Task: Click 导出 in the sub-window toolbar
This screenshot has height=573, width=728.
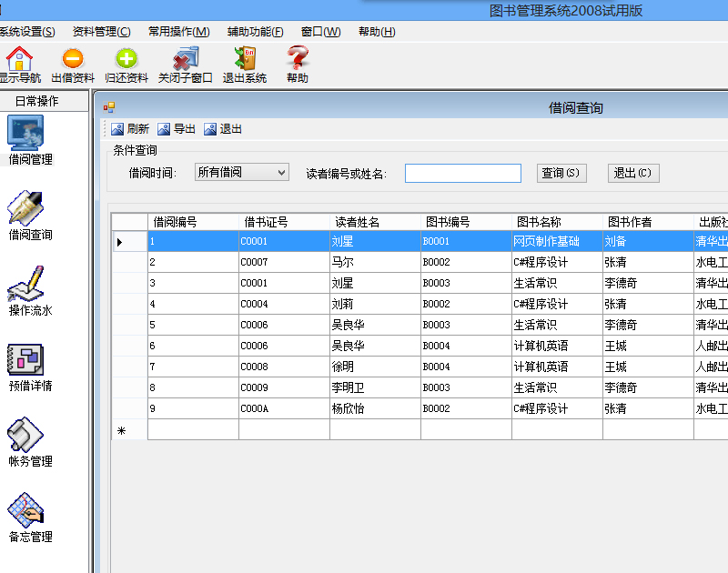Action: [x=177, y=129]
